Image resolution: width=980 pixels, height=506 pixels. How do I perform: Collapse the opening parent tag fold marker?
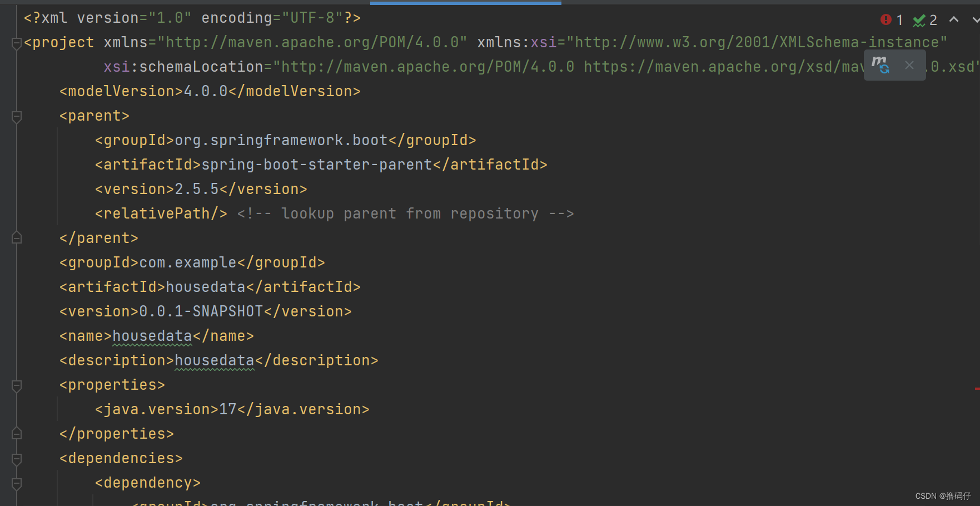(x=17, y=116)
